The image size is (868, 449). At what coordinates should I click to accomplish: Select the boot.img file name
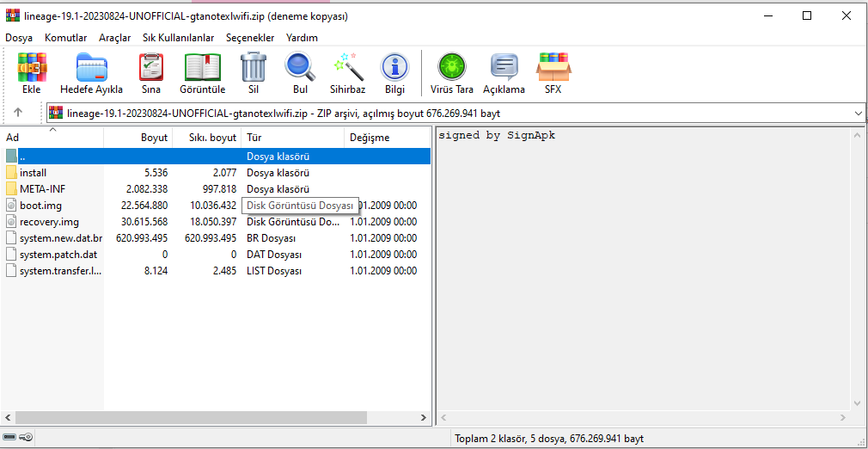tap(40, 206)
